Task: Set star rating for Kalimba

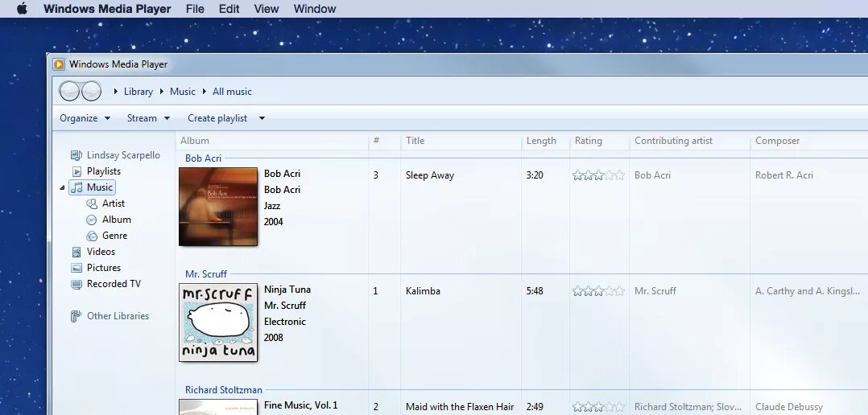Action: pyautogui.click(x=598, y=291)
